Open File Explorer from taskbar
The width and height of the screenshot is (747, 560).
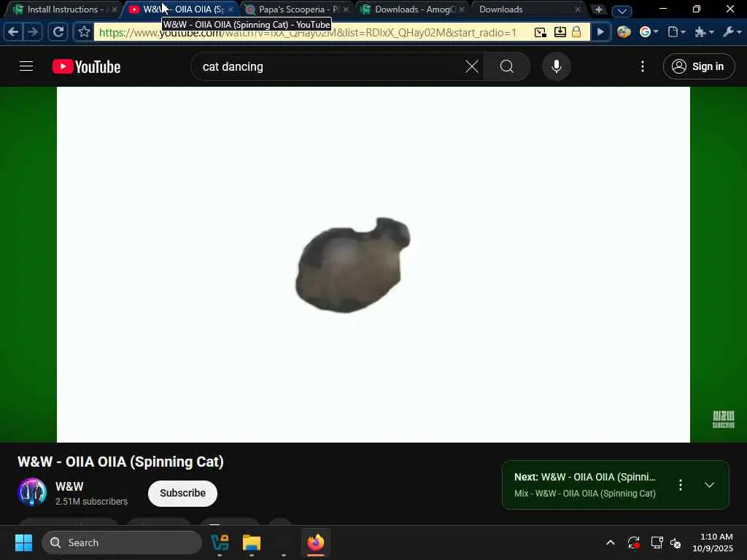(x=252, y=542)
